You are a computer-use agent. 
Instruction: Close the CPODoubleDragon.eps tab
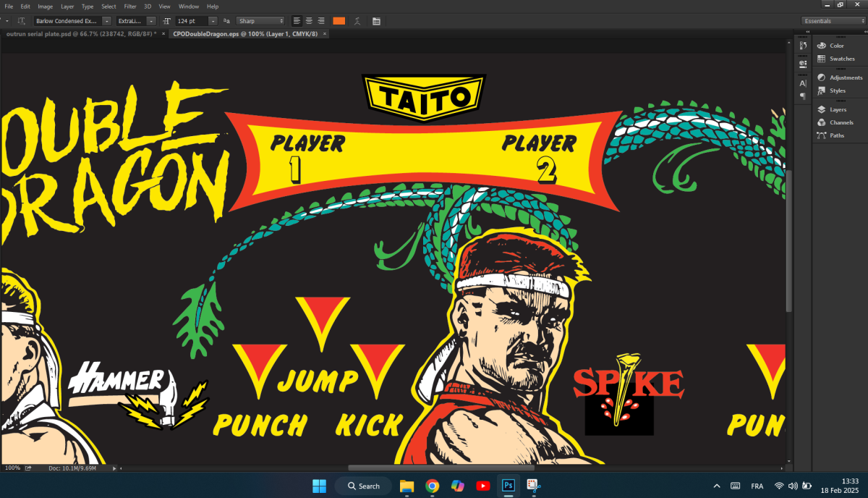(325, 34)
